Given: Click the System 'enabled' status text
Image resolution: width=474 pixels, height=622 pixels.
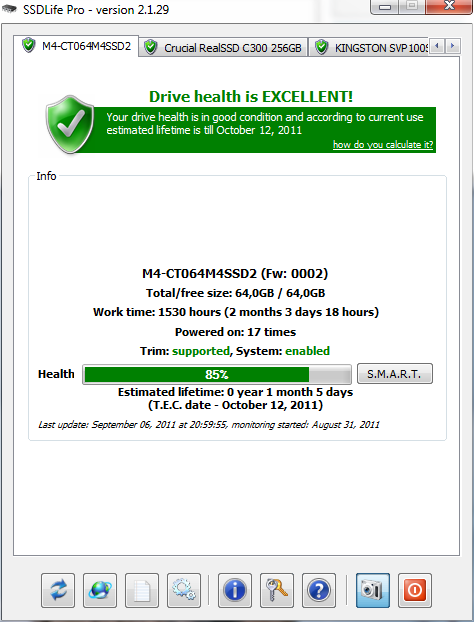Looking at the screenshot, I should point(307,351).
